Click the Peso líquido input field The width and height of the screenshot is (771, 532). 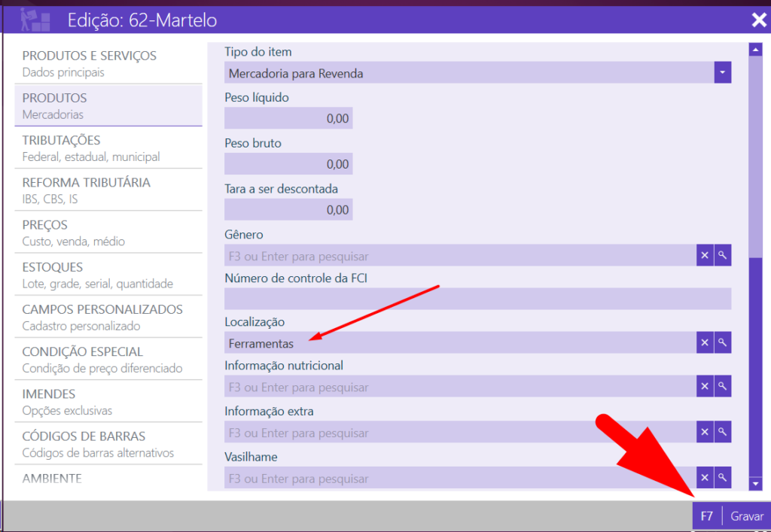coord(288,118)
